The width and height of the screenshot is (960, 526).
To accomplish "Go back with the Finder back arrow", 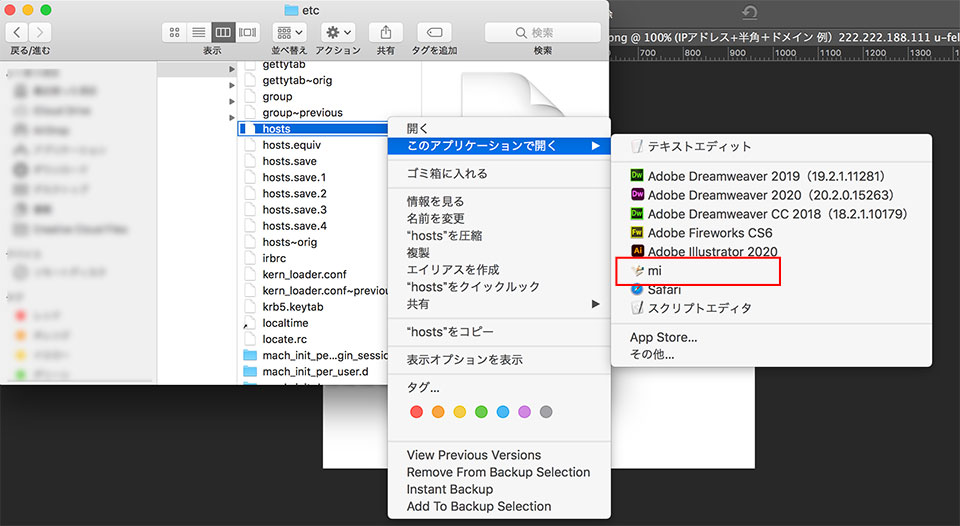I will [x=17, y=32].
